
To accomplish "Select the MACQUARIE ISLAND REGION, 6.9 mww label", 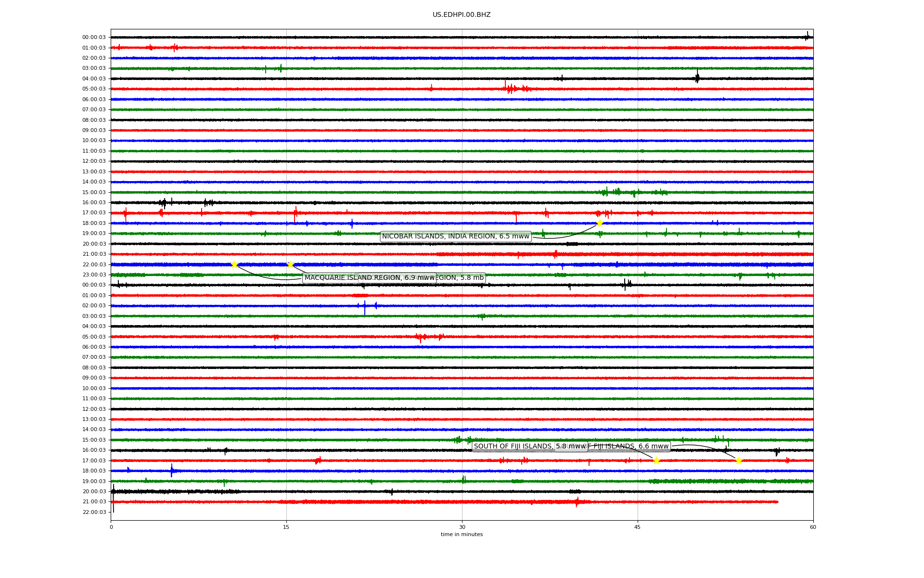I will [370, 278].
